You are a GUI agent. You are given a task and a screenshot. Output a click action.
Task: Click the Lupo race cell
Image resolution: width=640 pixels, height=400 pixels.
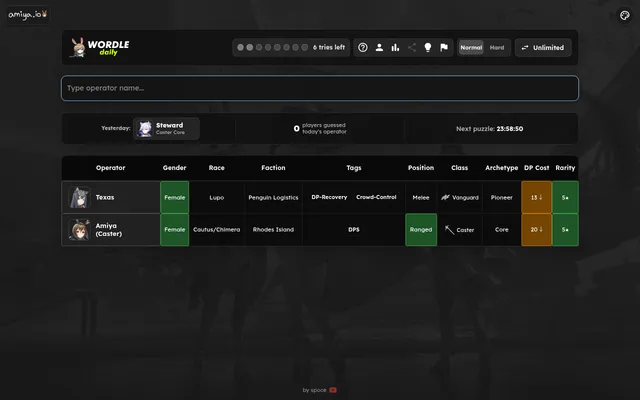point(216,197)
